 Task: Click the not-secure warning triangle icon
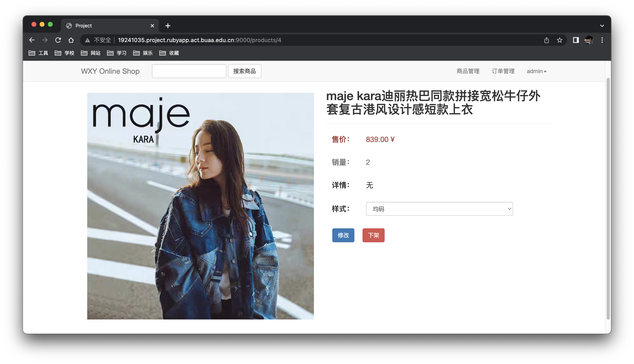(87, 40)
